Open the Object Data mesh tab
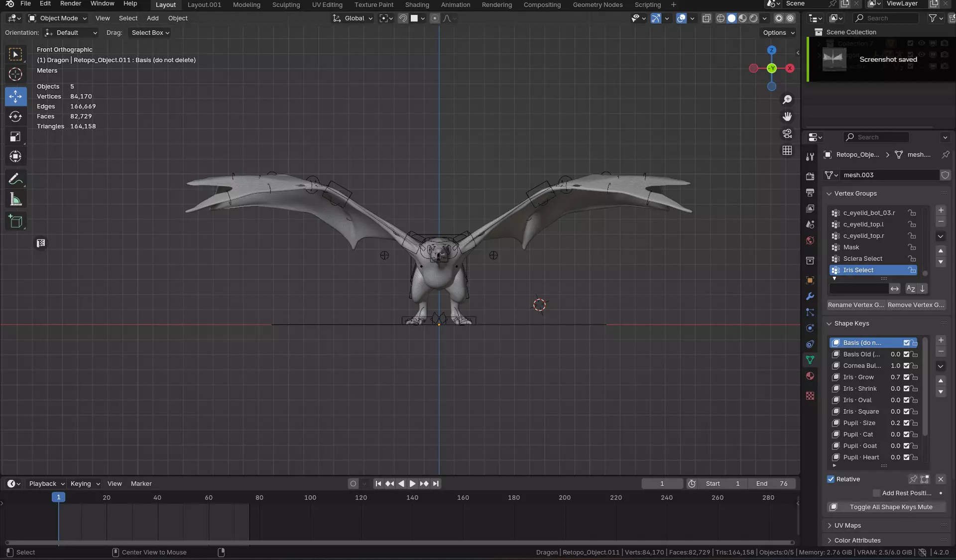This screenshot has height=560, width=956. click(810, 360)
